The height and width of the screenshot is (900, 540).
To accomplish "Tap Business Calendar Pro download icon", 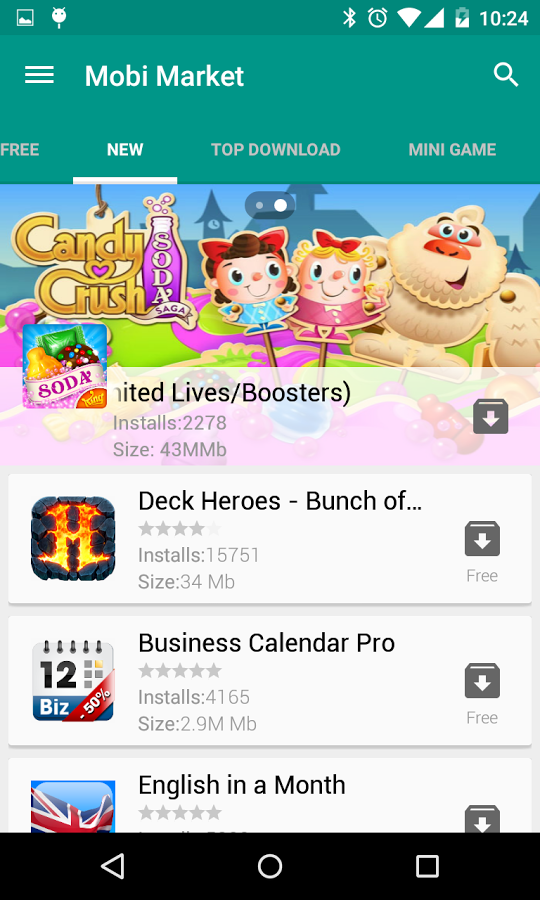I will point(482,681).
